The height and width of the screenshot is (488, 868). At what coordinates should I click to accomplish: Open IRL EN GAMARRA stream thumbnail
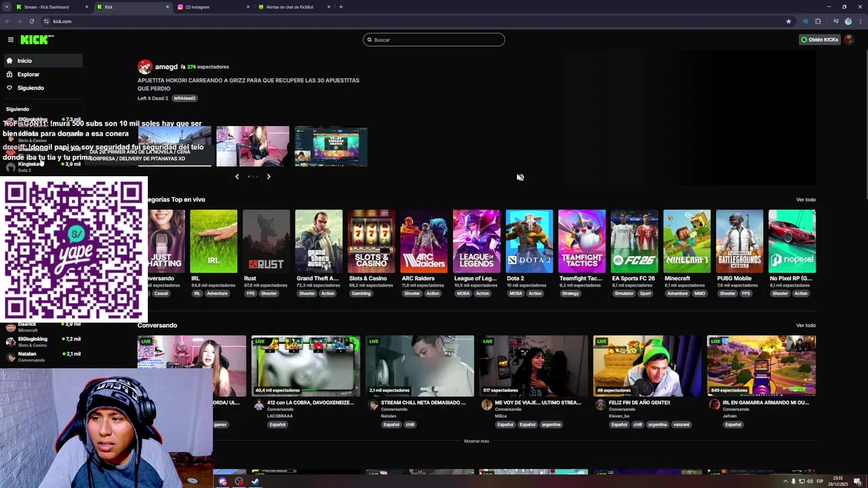(762, 366)
